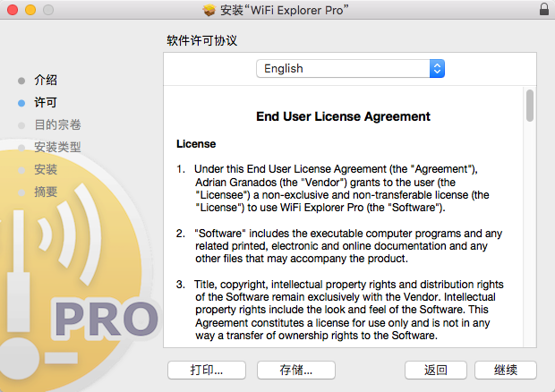Click the blue bullet beside 许可

coord(21,103)
